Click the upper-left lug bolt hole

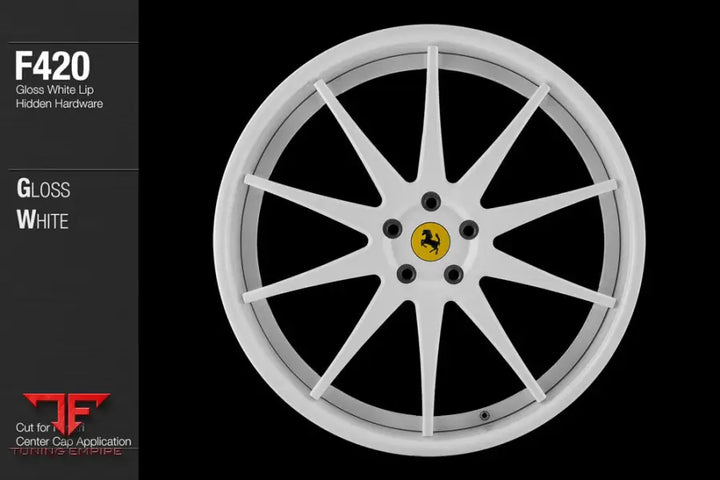click(393, 228)
